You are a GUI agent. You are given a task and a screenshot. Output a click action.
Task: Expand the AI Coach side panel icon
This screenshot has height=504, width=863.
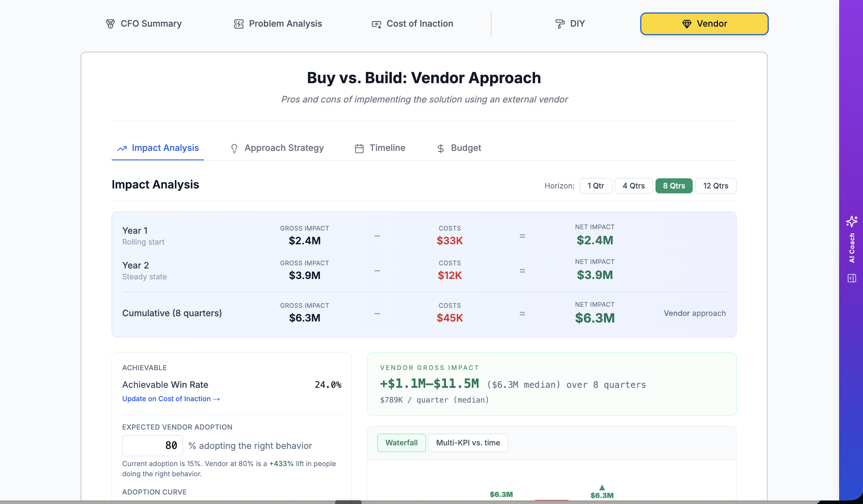pos(852,278)
